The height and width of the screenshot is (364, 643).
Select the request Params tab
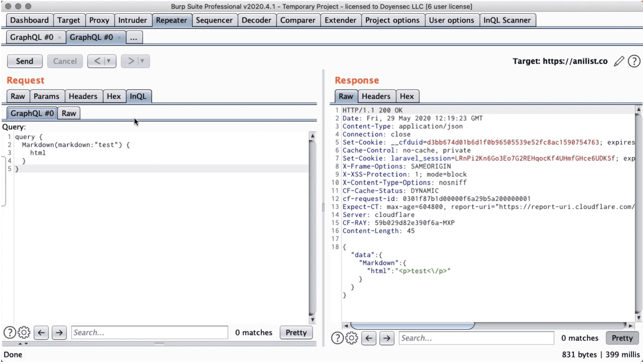[46, 96]
